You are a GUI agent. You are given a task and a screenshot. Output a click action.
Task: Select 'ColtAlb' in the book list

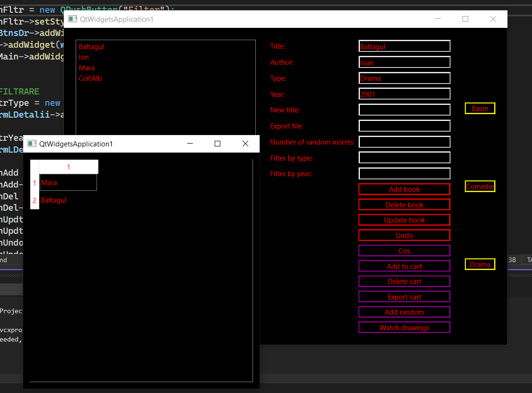(x=90, y=78)
